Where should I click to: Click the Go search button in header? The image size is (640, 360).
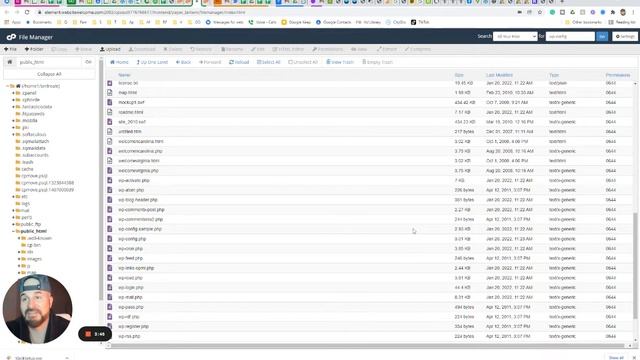click(x=602, y=37)
